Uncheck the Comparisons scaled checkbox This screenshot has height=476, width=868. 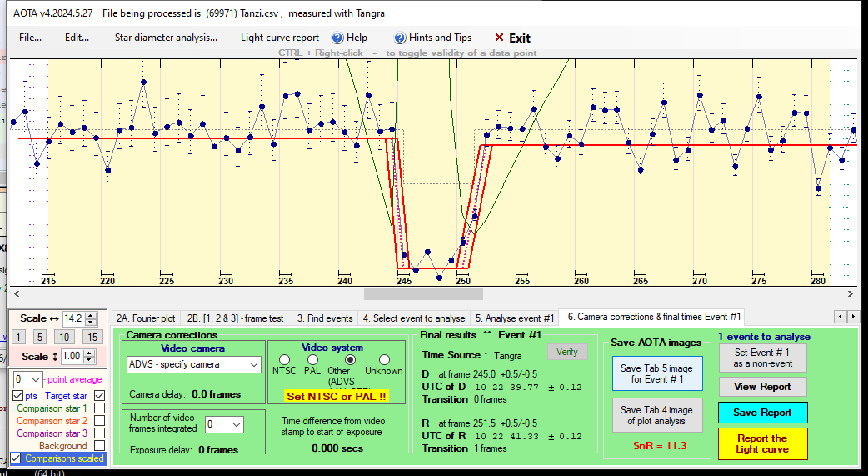pyautogui.click(x=16, y=458)
